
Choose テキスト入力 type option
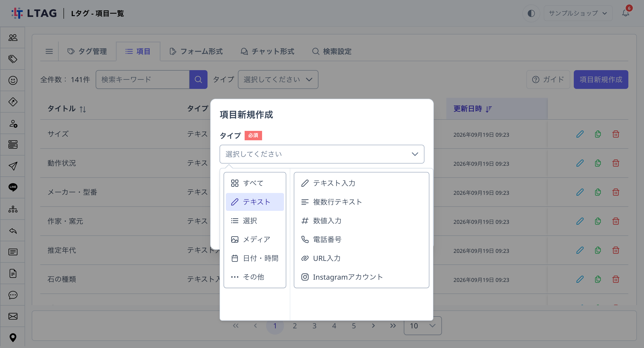point(361,183)
